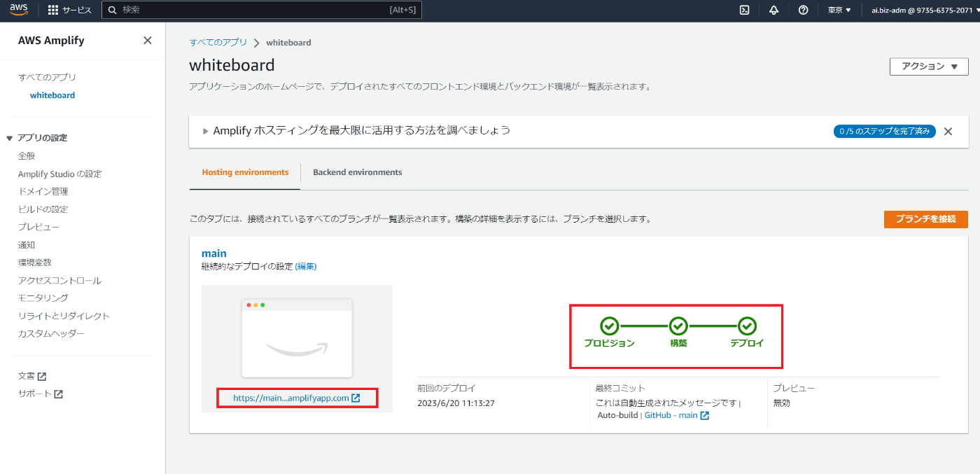Open the CloudShell terminal icon
980x474 pixels.
(x=745, y=10)
